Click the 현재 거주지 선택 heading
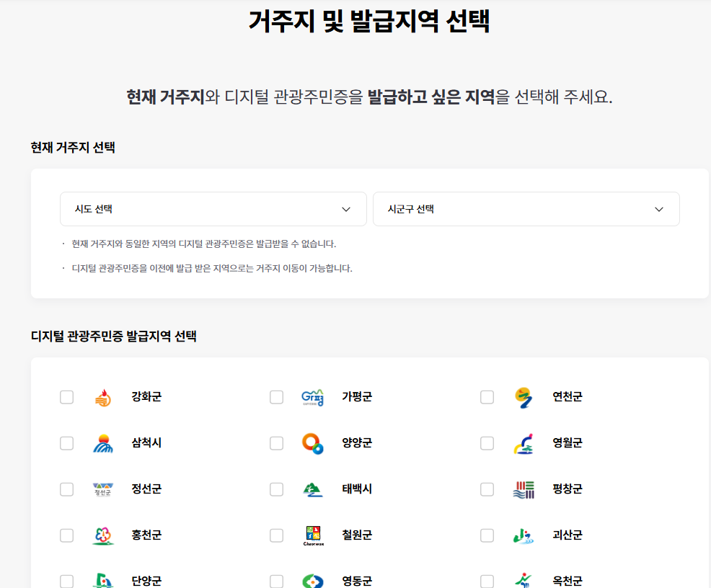711x588 pixels. (x=73, y=148)
